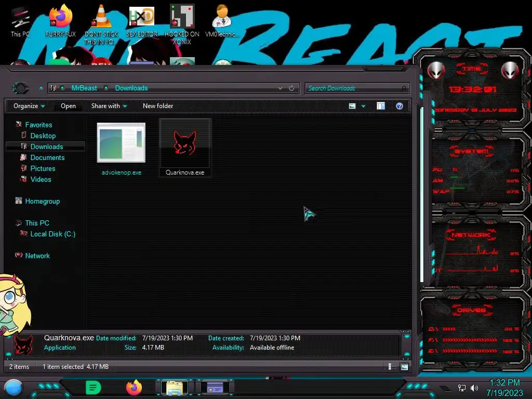Click the network tray icon
Screen dimensions: 532x399
pyautogui.click(x=461, y=388)
